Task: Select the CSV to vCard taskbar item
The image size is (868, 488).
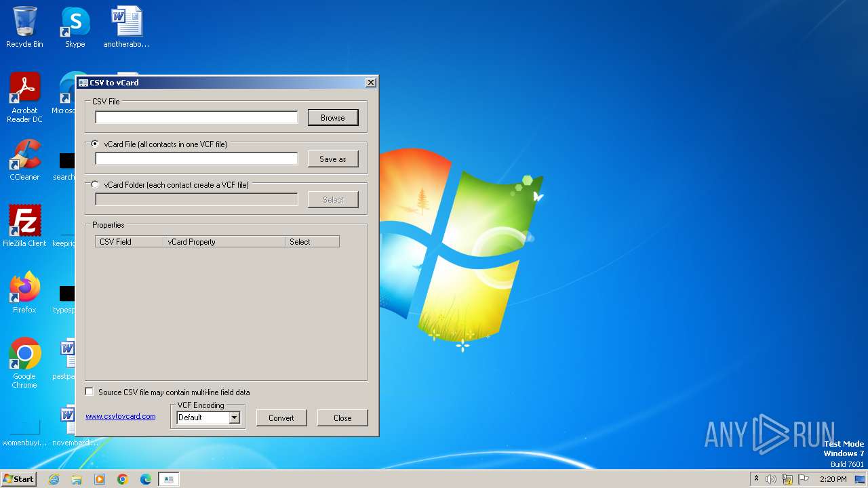Action: [169, 479]
